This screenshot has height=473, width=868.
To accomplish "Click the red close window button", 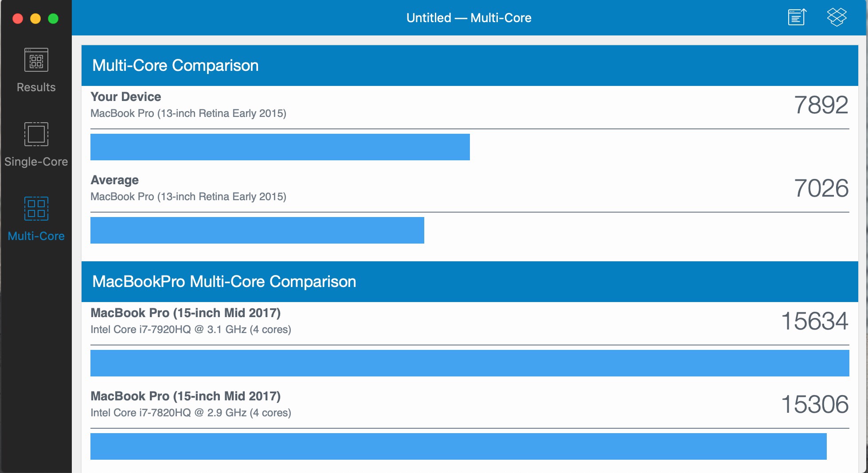I will coord(18,19).
